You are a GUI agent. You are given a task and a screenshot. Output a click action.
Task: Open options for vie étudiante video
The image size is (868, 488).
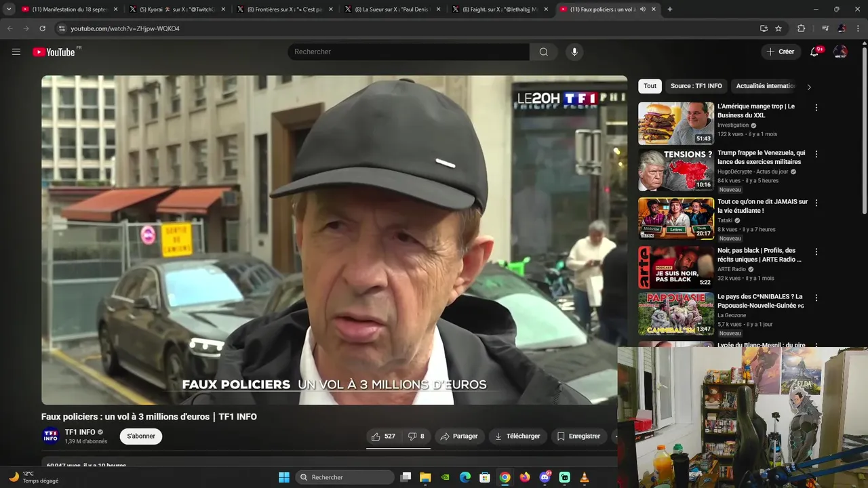click(x=816, y=203)
